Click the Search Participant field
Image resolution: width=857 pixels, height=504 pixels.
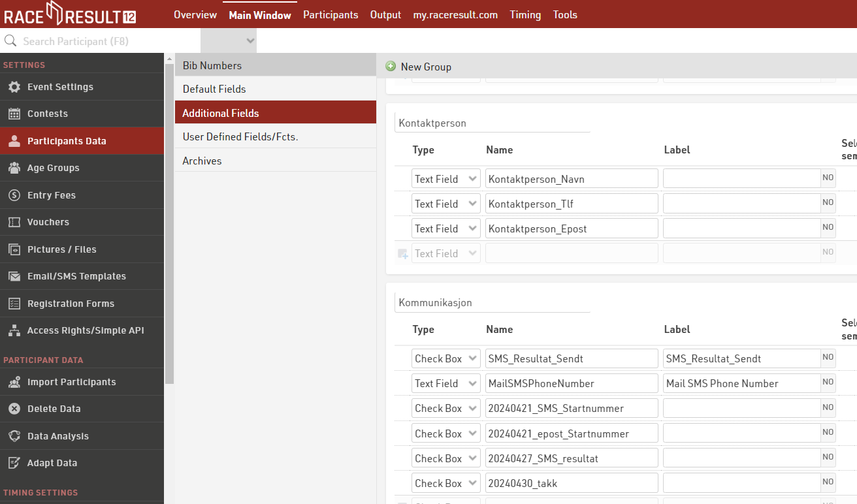pos(110,41)
